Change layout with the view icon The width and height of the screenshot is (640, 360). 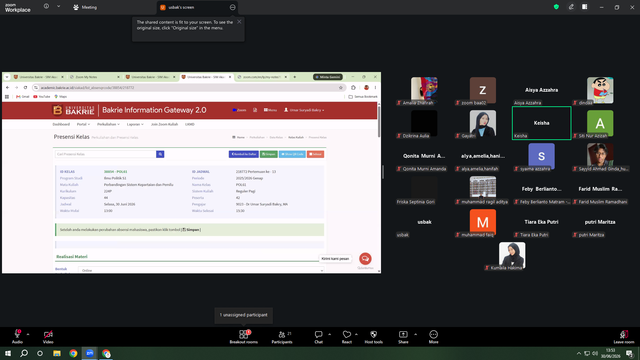pos(585,7)
